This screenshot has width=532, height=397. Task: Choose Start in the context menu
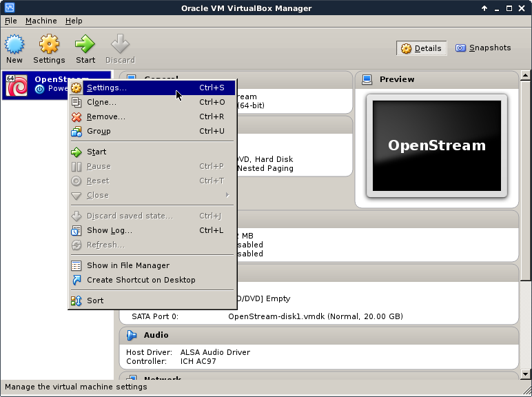pos(152,152)
